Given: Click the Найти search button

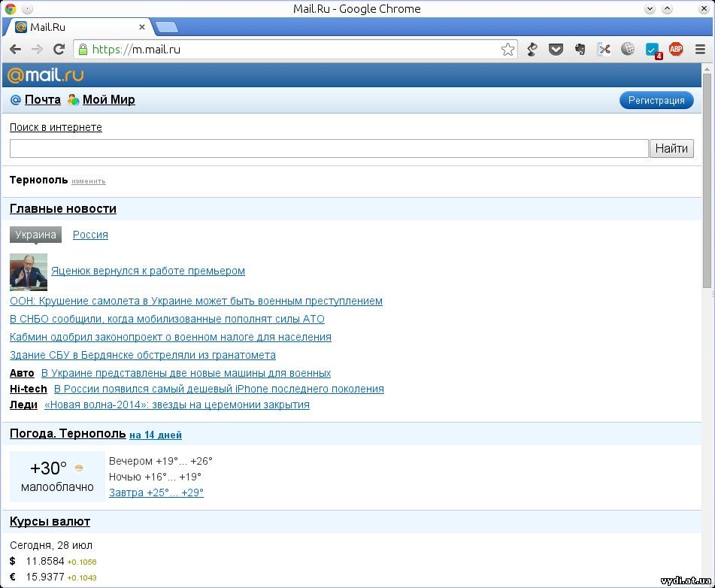Looking at the screenshot, I should [671, 148].
